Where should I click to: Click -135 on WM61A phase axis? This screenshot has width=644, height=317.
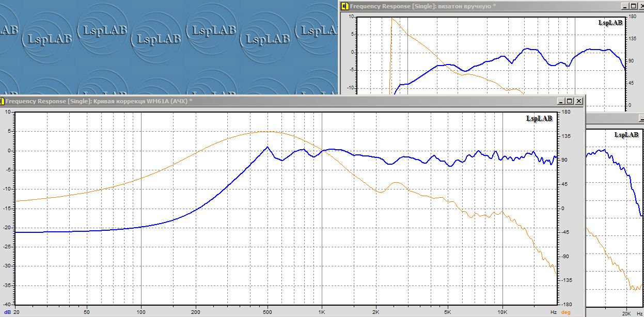[567, 280]
